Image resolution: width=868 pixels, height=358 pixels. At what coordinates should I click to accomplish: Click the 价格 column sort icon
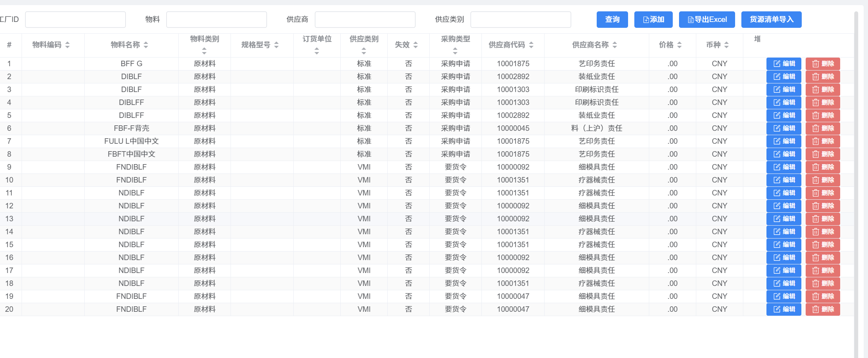point(679,45)
